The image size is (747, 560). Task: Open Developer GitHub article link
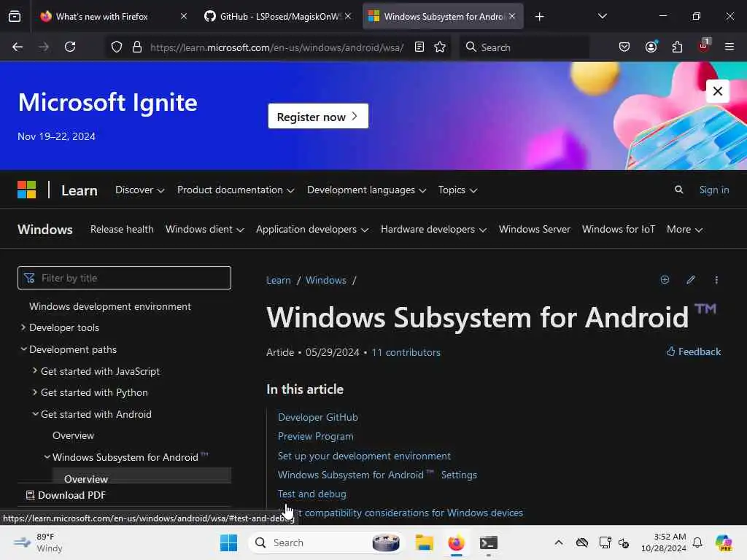pos(318,417)
